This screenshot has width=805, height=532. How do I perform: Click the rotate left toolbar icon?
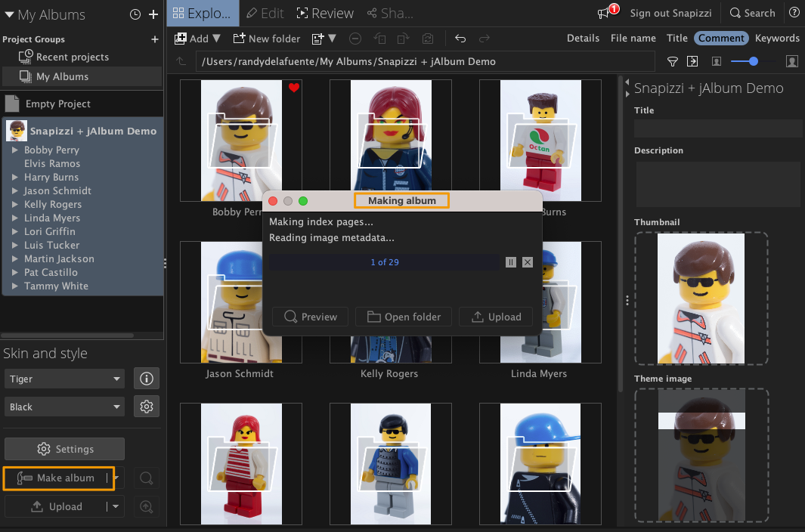tap(379, 39)
